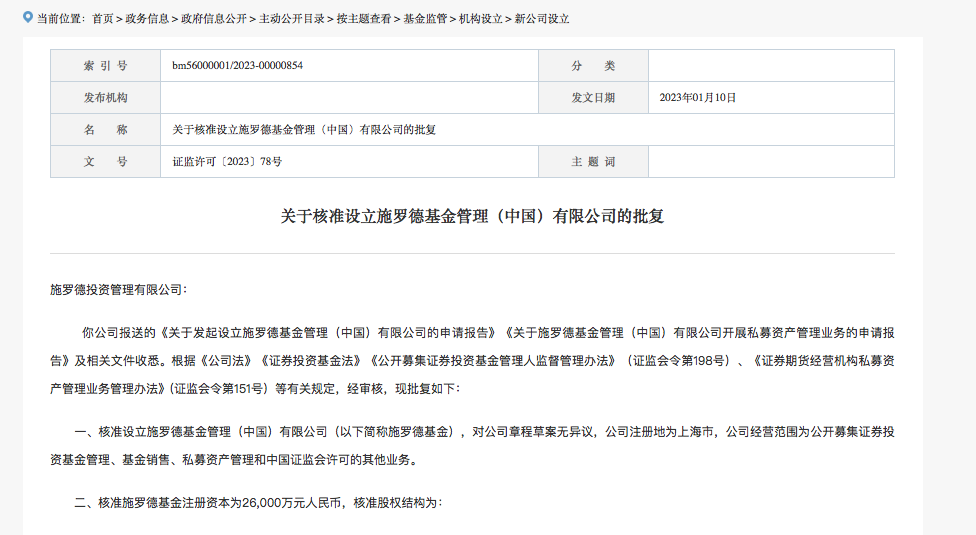
Task: Go to 首页 in the breadcrumb
Action: (102, 19)
